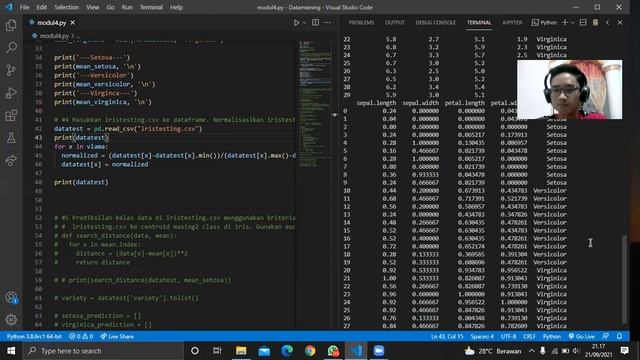Click the Type here to search box
Screen dimensions: 640x360
pos(103,351)
